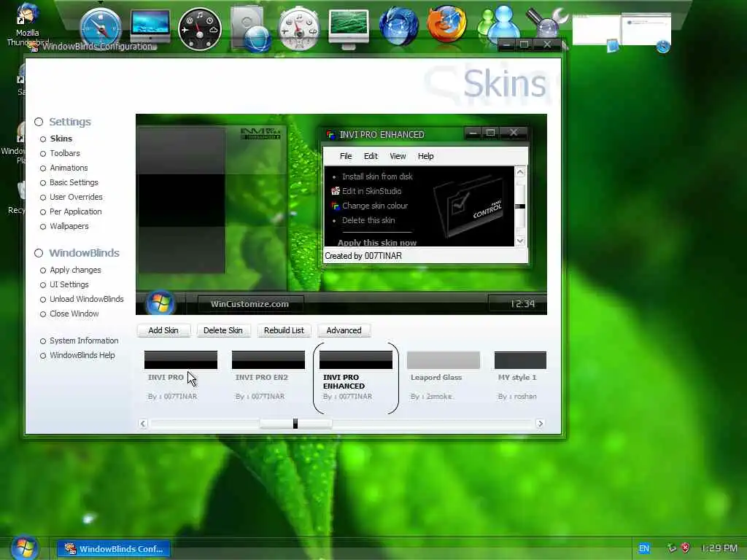747x560 pixels.
Task: Click Delete this skin entry
Action: click(368, 220)
